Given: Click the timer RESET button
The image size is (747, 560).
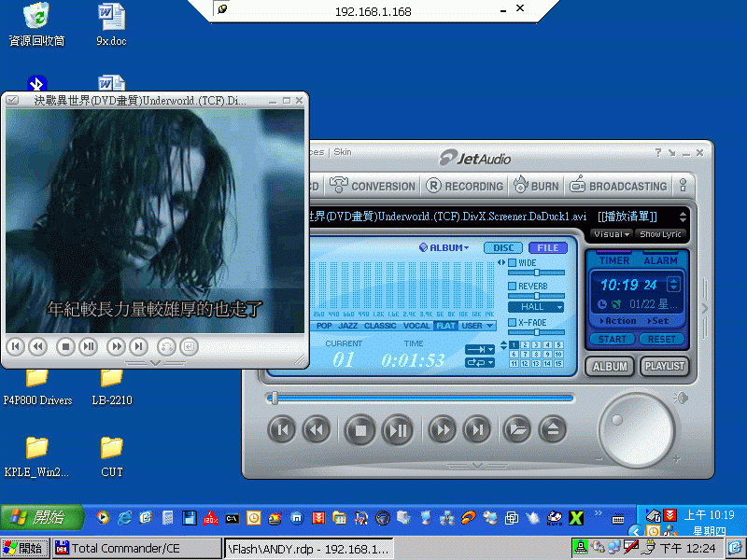Looking at the screenshot, I should 662,339.
